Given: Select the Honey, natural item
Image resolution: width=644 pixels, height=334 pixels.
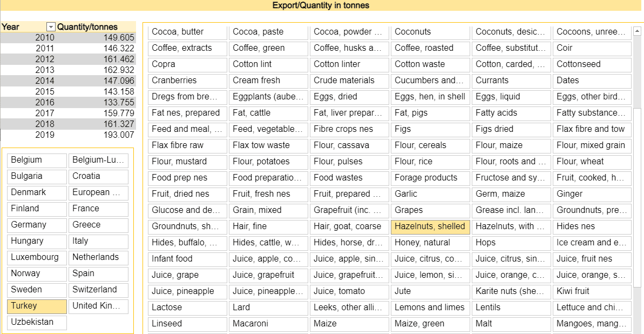Looking at the screenshot, I should pos(430,243).
